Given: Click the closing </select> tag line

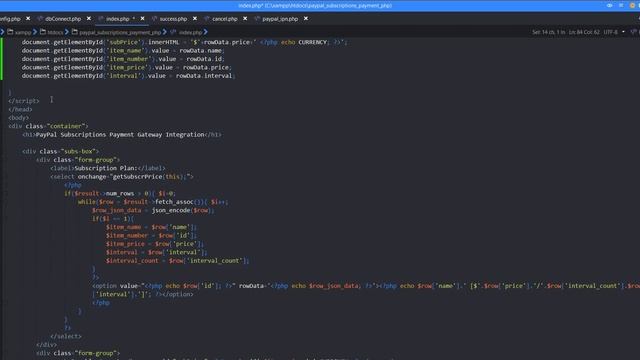Looking at the screenshot, I should pos(66,336).
